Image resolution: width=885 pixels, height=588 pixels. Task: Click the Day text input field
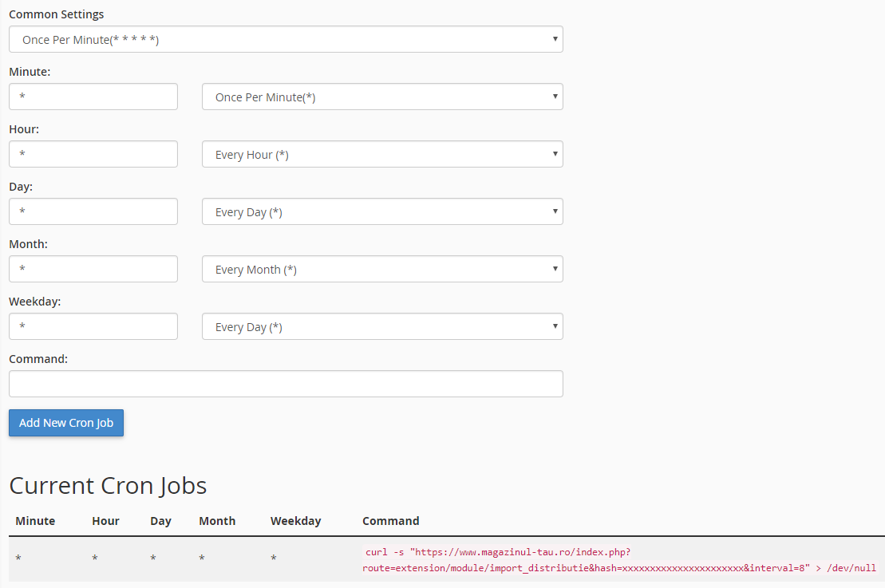(x=93, y=211)
